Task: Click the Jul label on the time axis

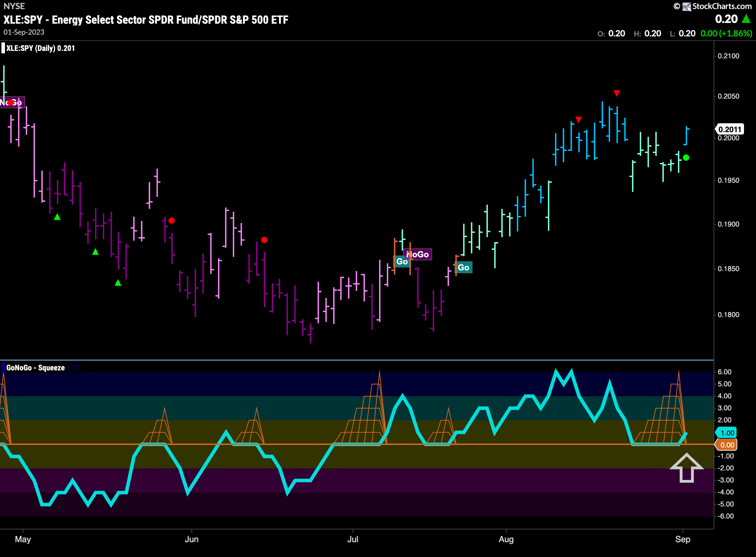Action: click(x=353, y=539)
